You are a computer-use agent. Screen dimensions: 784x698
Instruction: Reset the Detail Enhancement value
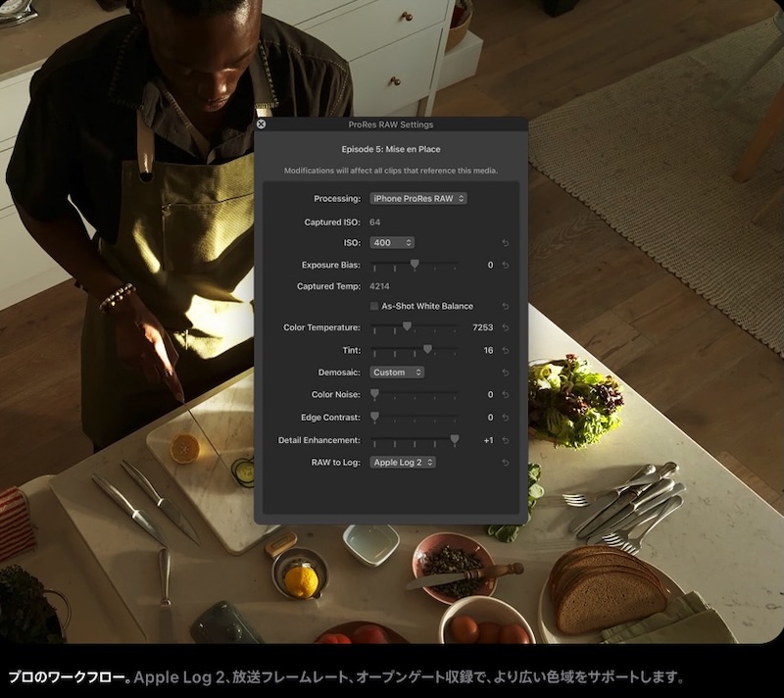coord(506,441)
